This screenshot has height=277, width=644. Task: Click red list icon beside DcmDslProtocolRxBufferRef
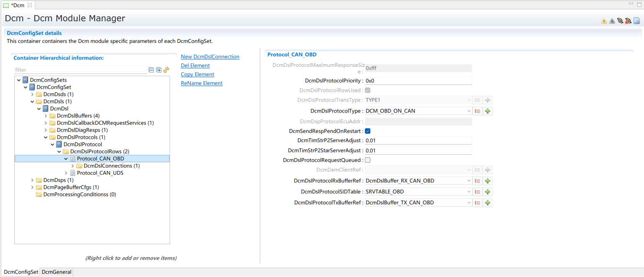click(x=477, y=181)
